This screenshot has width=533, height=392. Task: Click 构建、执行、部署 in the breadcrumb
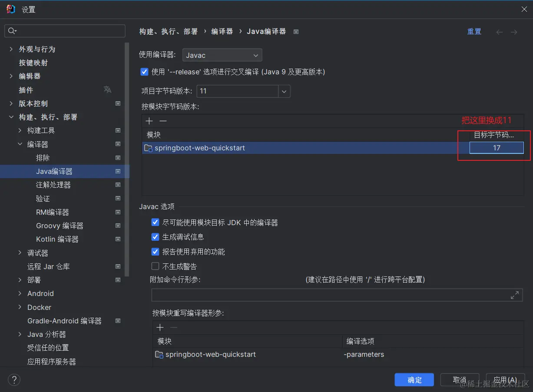point(169,32)
